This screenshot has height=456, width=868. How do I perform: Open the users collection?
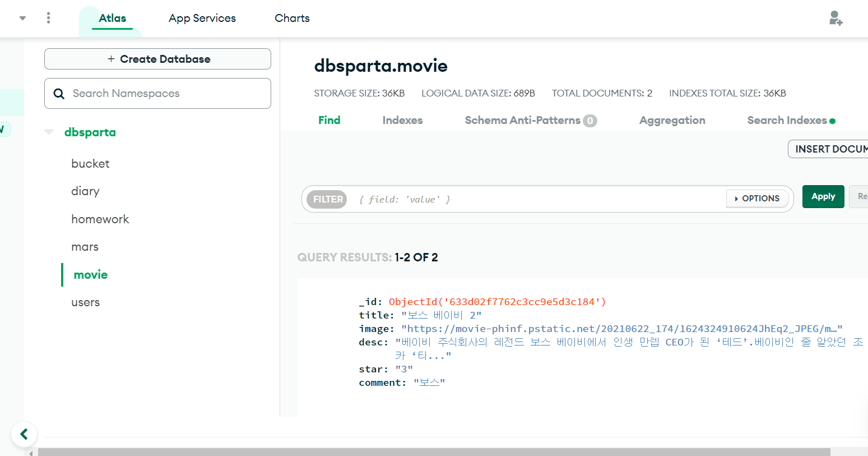[85, 302]
